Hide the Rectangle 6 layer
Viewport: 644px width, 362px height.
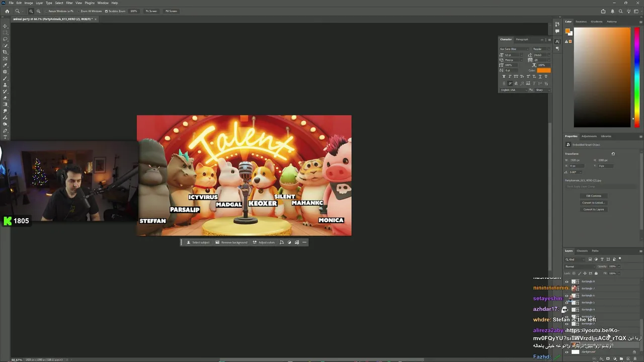point(567,296)
